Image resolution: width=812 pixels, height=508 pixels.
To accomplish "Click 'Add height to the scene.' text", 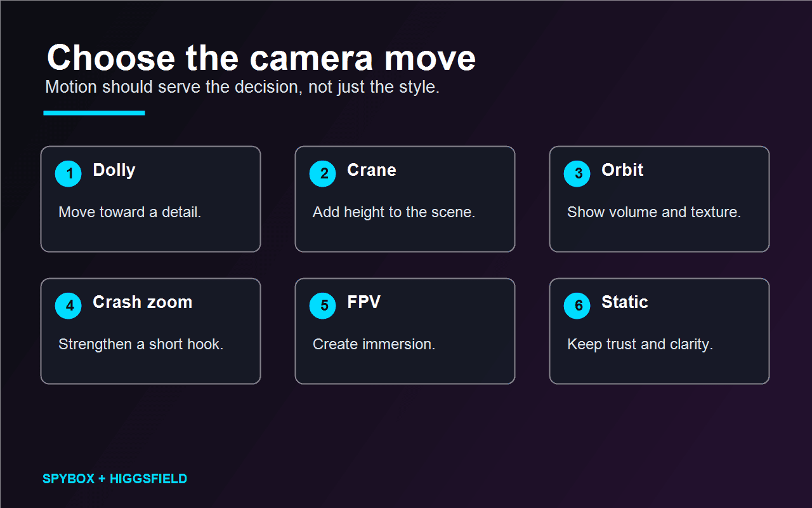I will 394,212.
